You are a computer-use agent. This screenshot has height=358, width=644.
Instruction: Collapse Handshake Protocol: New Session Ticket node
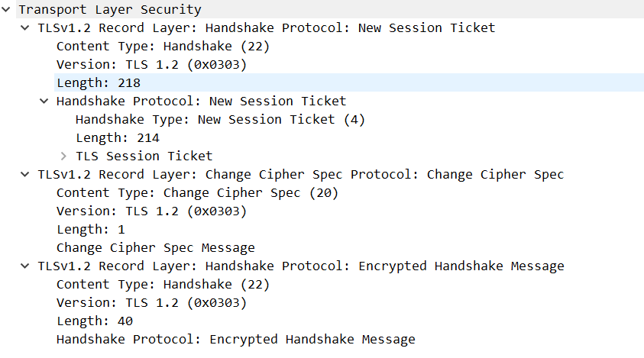(x=45, y=102)
